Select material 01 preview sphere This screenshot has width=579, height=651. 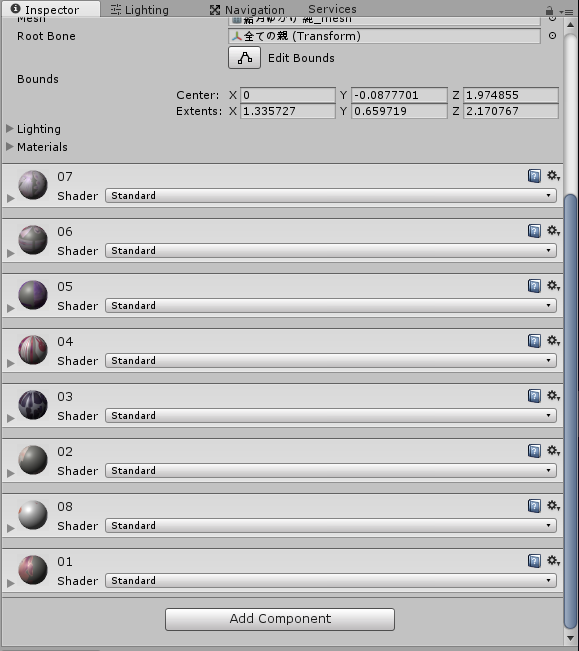tap(33, 570)
